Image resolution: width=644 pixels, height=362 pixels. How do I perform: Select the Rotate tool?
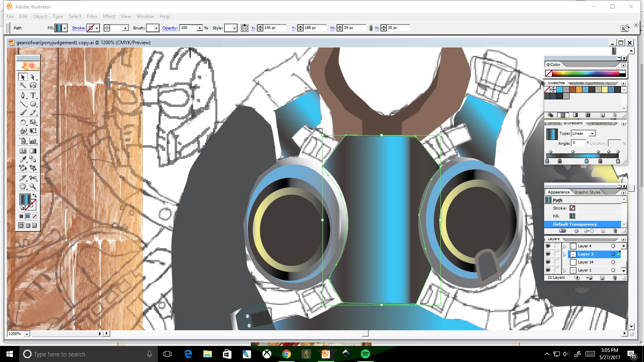pyautogui.click(x=23, y=122)
